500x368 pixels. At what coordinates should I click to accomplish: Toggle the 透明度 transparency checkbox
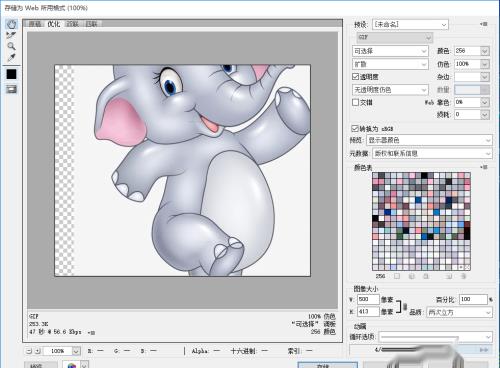tap(355, 77)
